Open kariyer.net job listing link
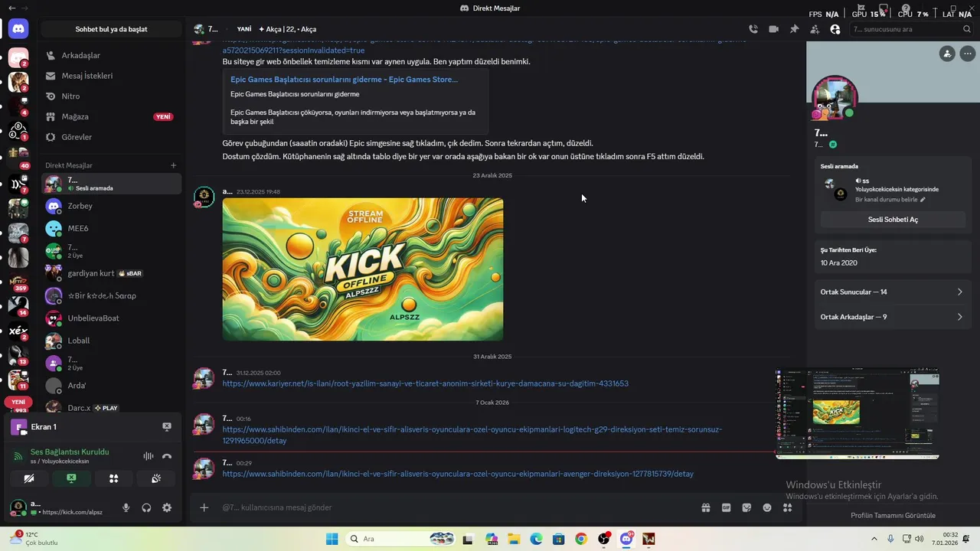The width and height of the screenshot is (980, 551). (x=426, y=383)
